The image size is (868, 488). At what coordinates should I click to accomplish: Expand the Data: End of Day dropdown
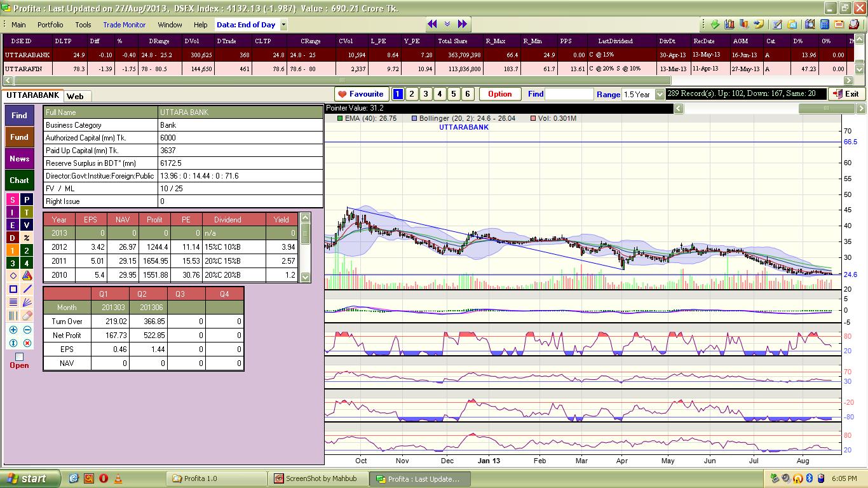point(283,25)
